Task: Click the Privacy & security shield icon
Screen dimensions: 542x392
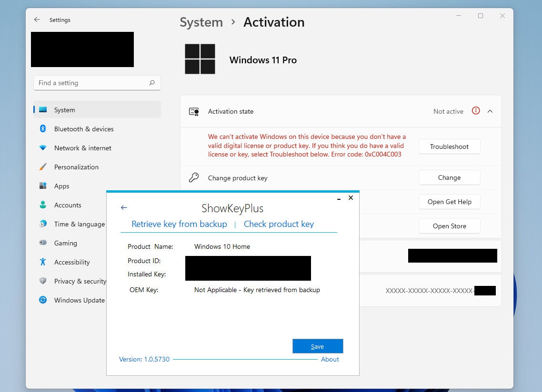Action: (43, 281)
